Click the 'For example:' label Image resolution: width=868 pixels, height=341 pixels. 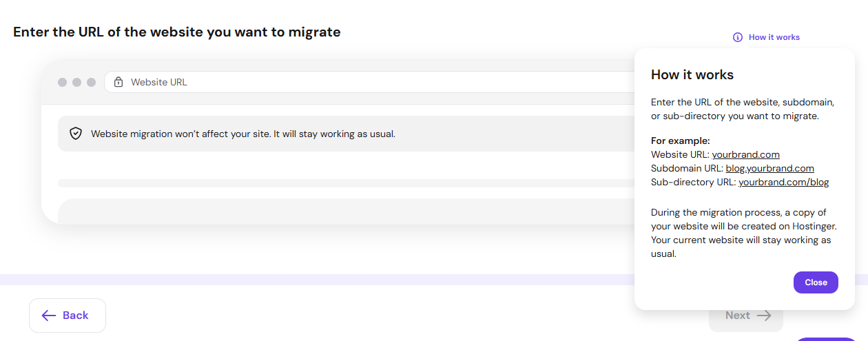pyautogui.click(x=680, y=141)
